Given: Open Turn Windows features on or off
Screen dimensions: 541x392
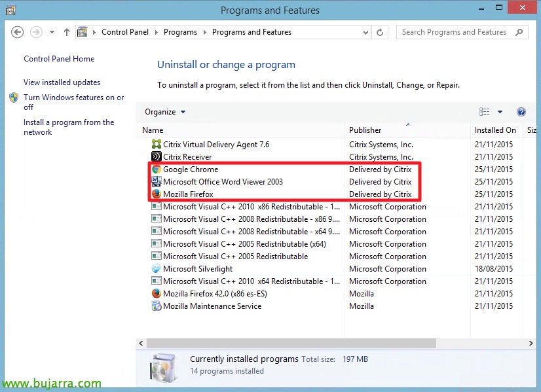Looking at the screenshot, I should (74, 102).
